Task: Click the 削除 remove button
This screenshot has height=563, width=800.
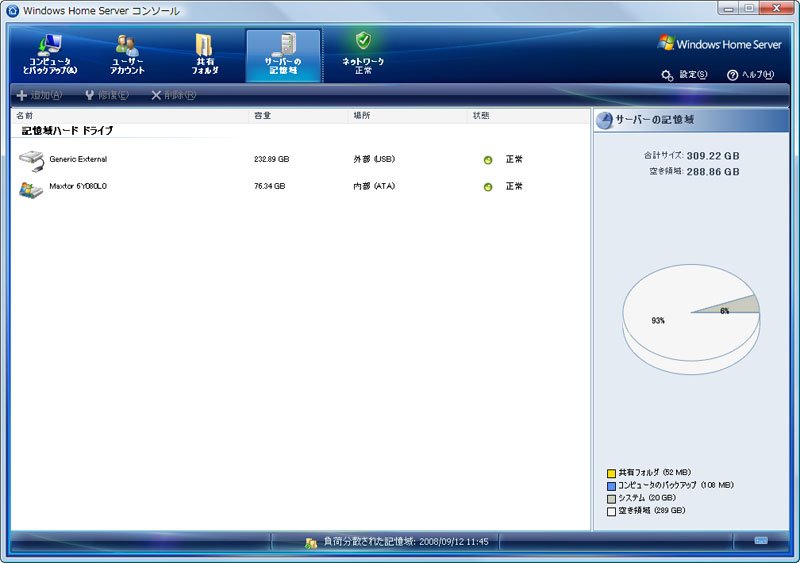Action: click(173, 95)
